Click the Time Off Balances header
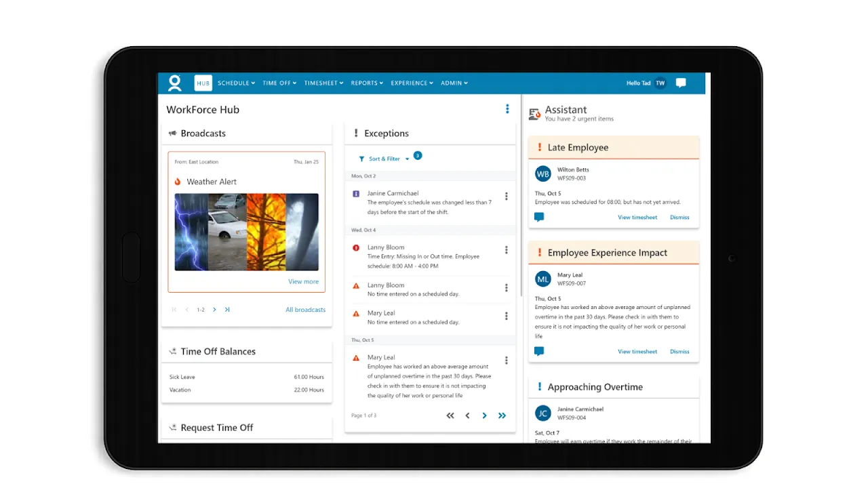 (247, 352)
